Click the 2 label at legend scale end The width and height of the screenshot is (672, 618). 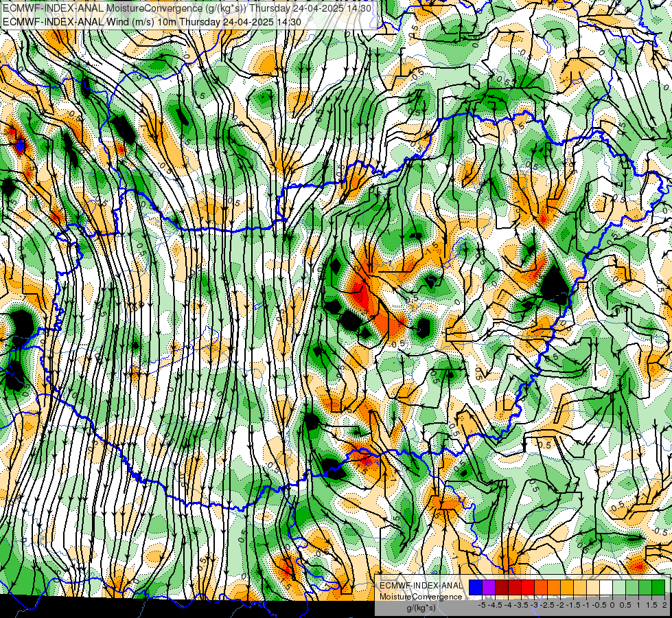(664, 605)
